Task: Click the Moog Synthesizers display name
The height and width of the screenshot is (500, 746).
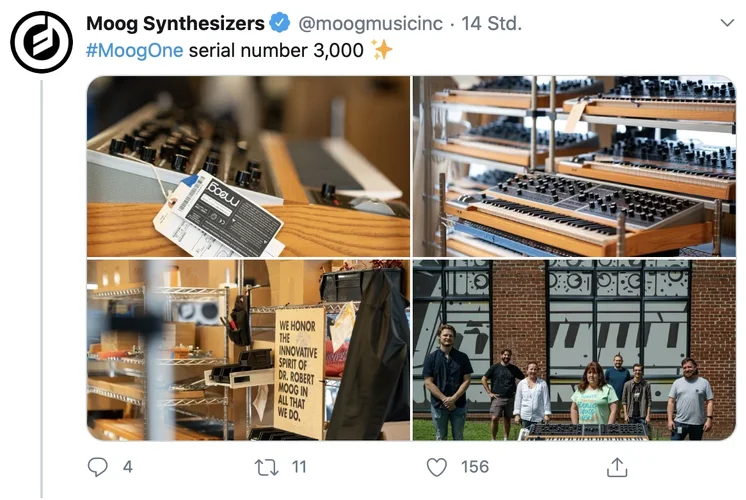Action: tap(175, 23)
